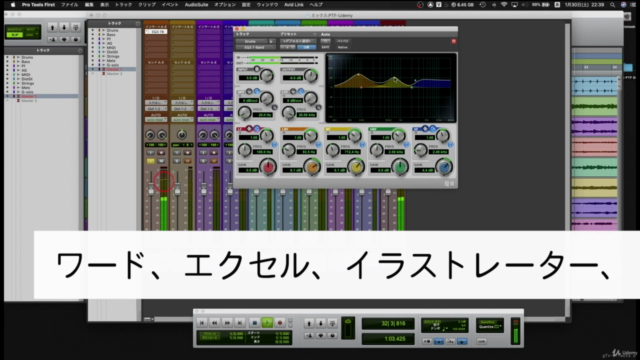
Task: Click the EQ3 7B insert slot on the Drums channel
Action: click(x=156, y=31)
